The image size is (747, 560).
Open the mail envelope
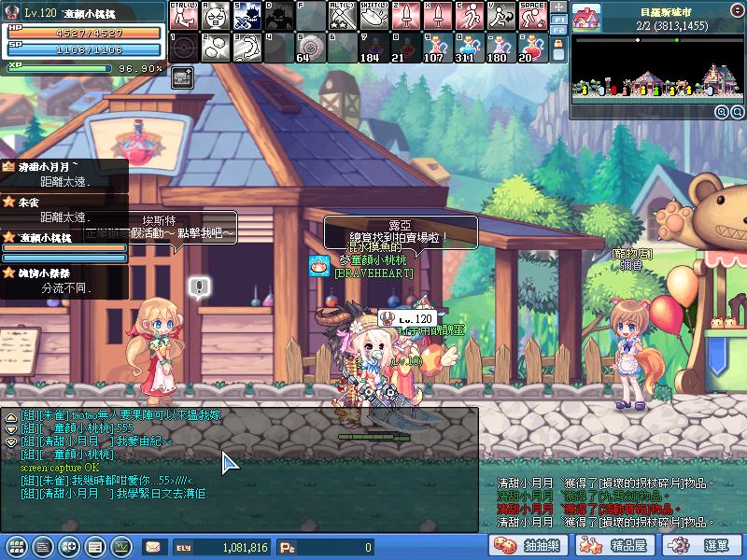coord(154,547)
